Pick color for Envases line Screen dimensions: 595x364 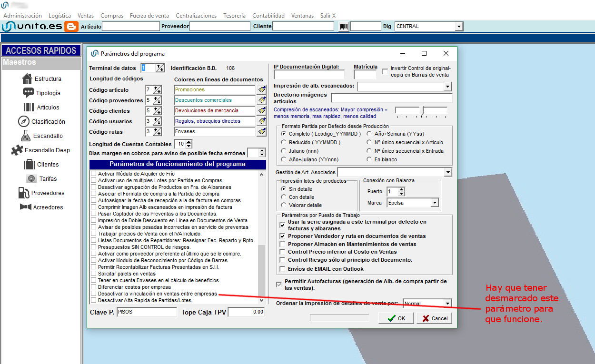click(261, 131)
